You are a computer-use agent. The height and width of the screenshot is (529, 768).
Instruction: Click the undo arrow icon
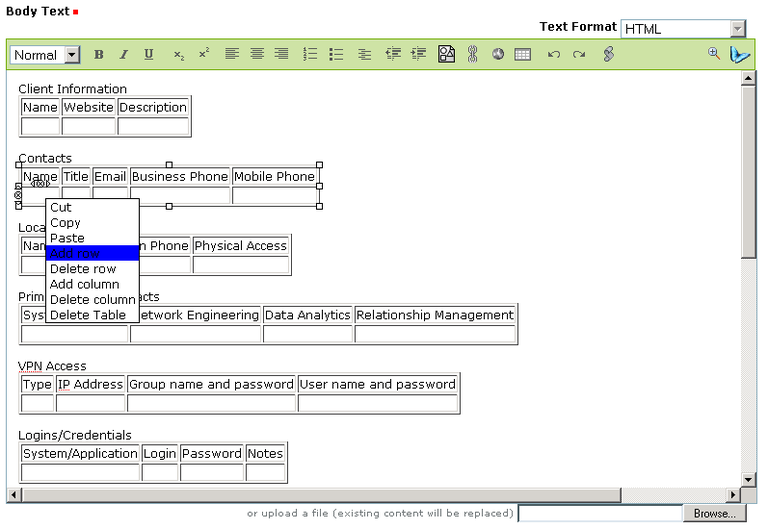click(x=553, y=55)
